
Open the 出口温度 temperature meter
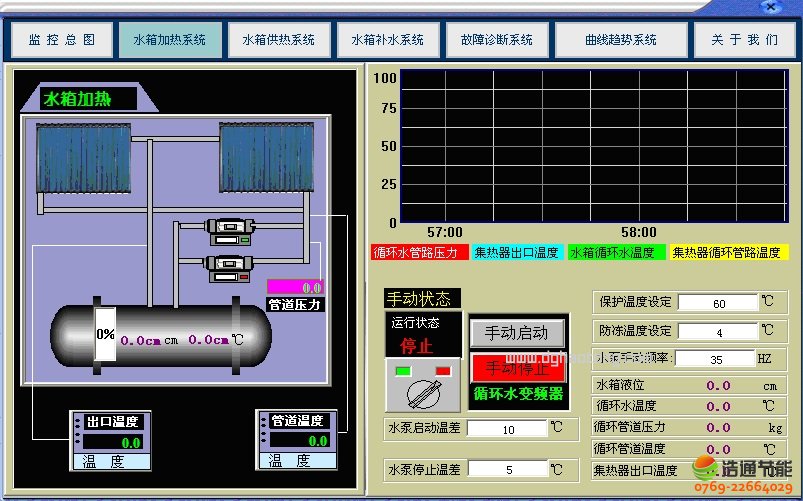[x=109, y=440]
